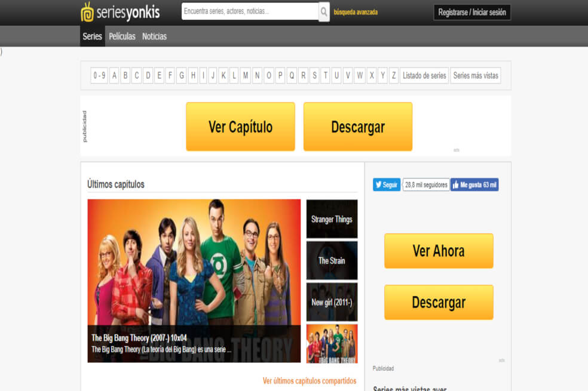588x391 pixels.
Task: Filter series by letter O
Action: (x=269, y=76)
